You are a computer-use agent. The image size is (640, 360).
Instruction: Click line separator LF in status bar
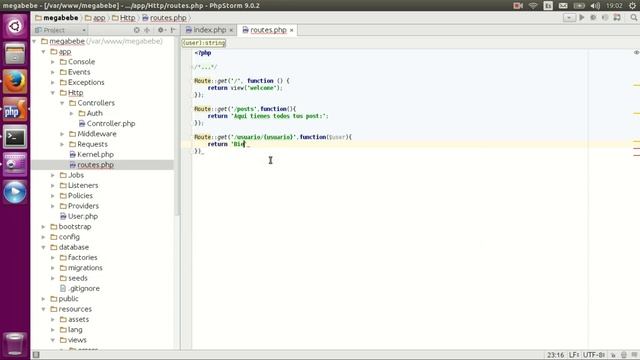(x=574, y=355)
